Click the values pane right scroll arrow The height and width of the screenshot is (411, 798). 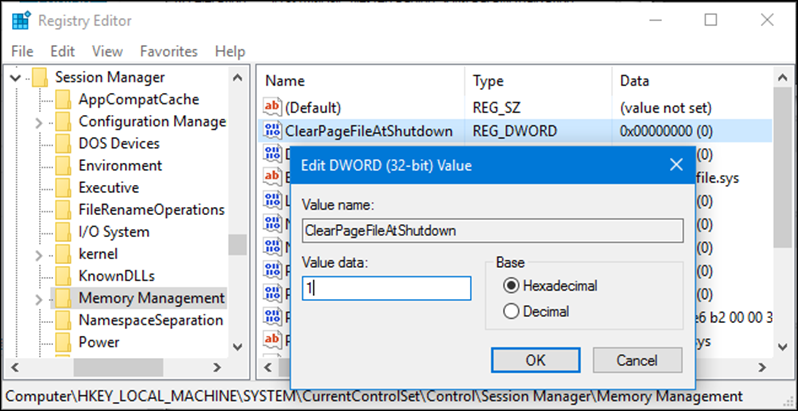click(x=762, y=367)
